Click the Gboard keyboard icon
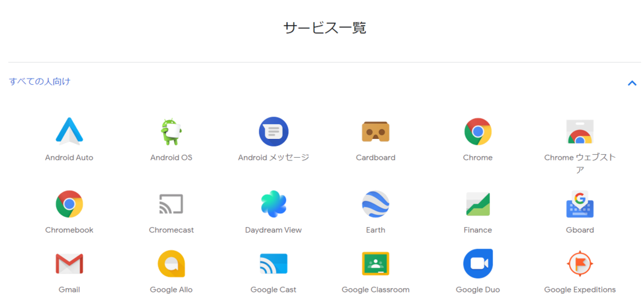The width and height of the screenshot is (644, 305). [579, 204]
